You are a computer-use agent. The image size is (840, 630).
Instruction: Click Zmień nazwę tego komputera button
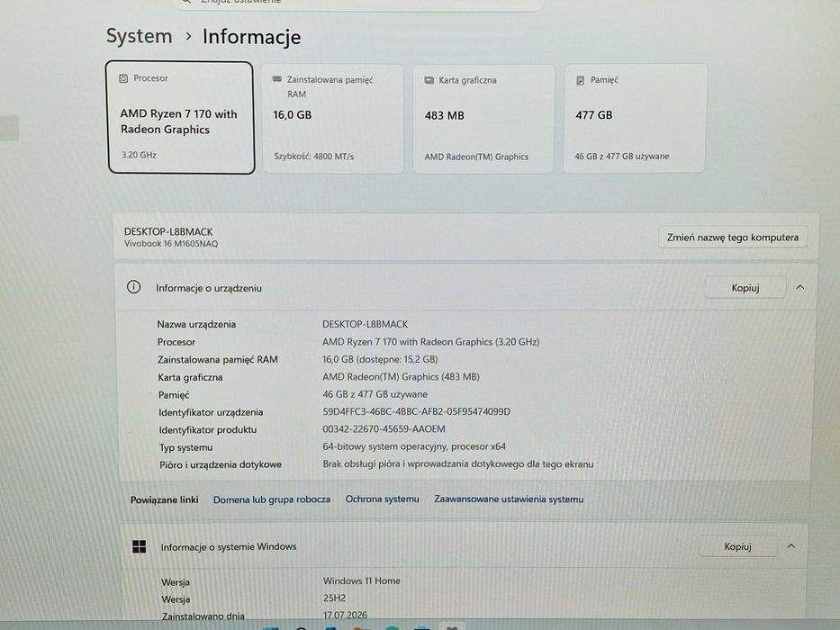coord(732,238)
